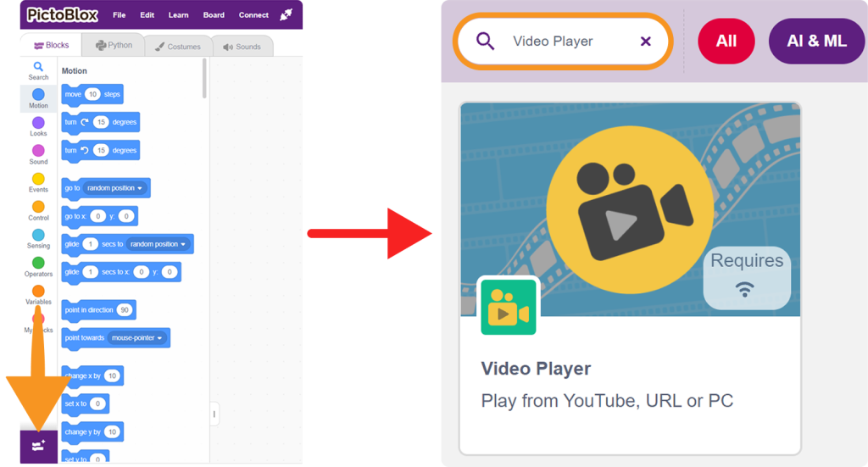Click the 'Motion' palette heading
This screenshot has height=467, width=868.
click(x=75, y=71)
